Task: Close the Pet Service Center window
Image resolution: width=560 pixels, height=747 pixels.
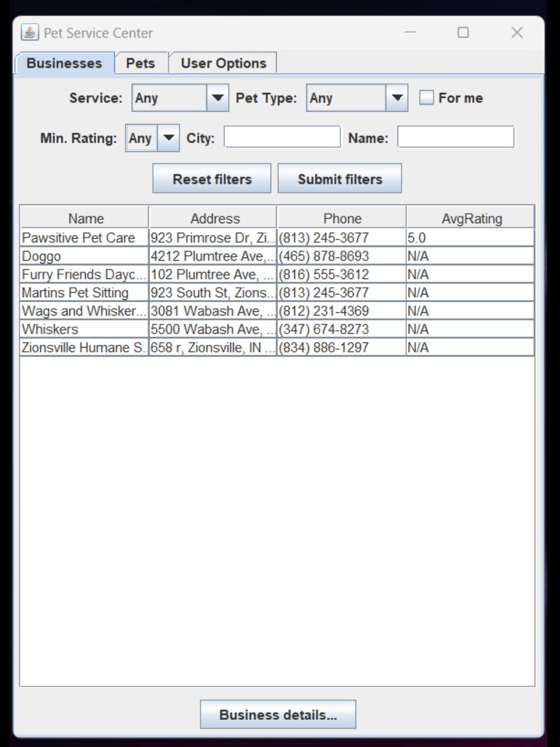Action: [516, 33]
